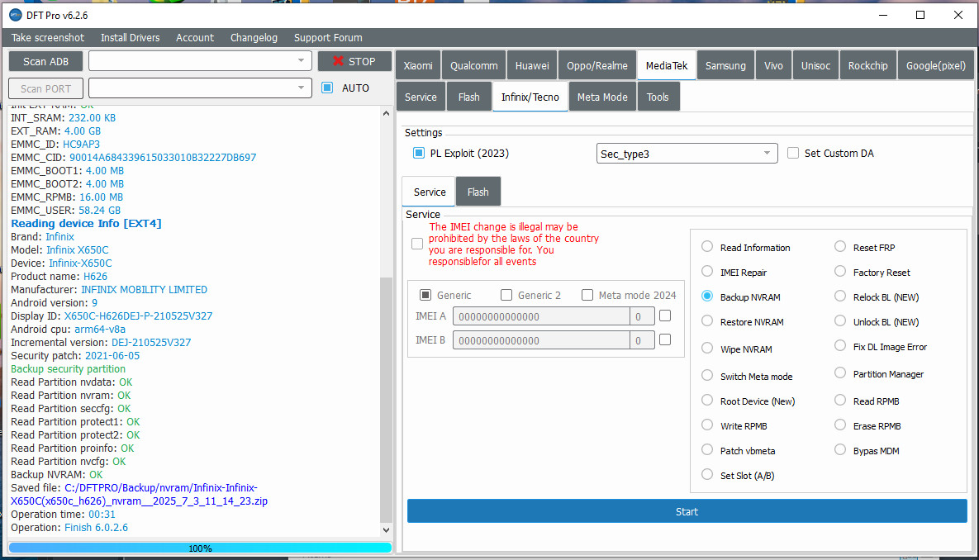The width and height of the screenshot is (979, 560).
Task: Click the DFT Pro logo icon
Action: 15,15
